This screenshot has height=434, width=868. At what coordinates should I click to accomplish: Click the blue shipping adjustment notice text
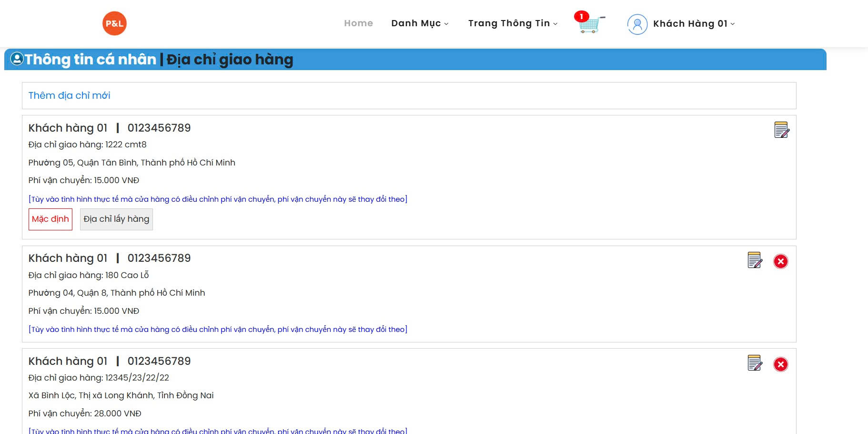217,199
